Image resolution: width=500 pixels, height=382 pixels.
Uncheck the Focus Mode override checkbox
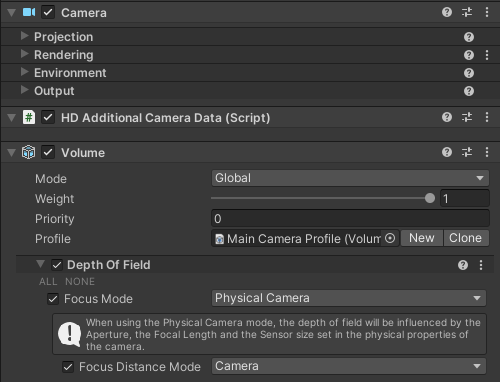[53, 299]
